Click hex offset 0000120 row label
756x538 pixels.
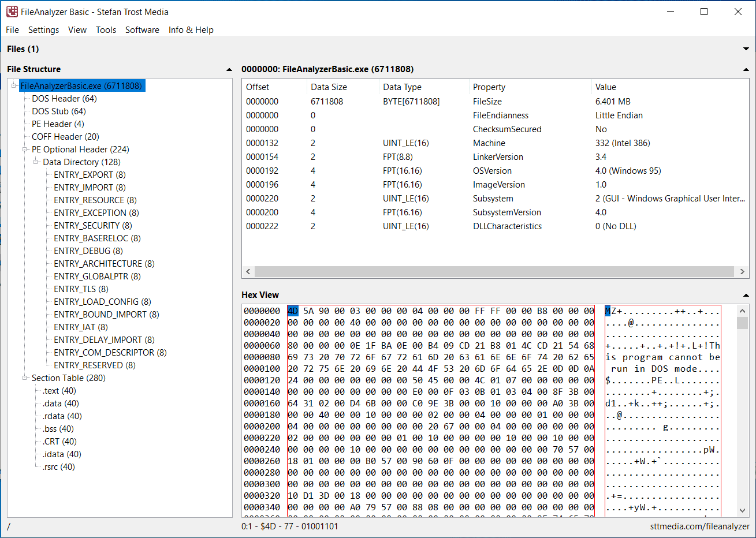pos(262,380)
